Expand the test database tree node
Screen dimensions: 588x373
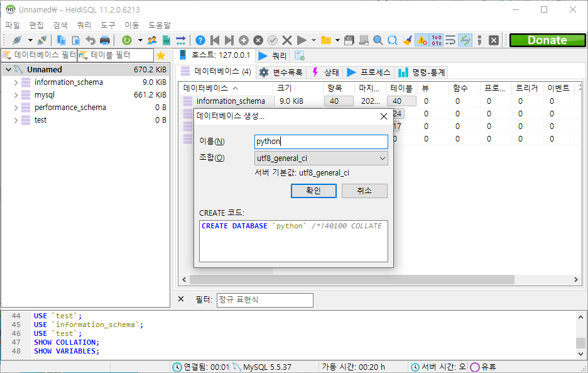pyautogui.click(x=16, y=120)
